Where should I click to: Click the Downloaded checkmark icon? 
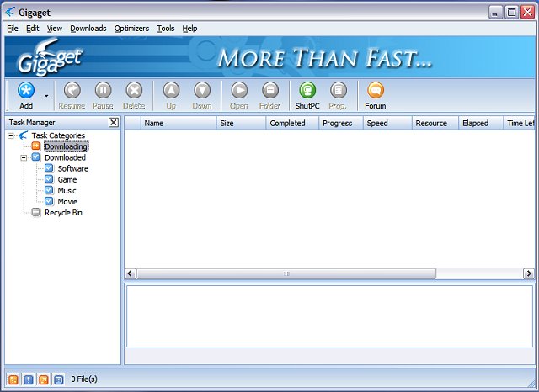[35, 157]
